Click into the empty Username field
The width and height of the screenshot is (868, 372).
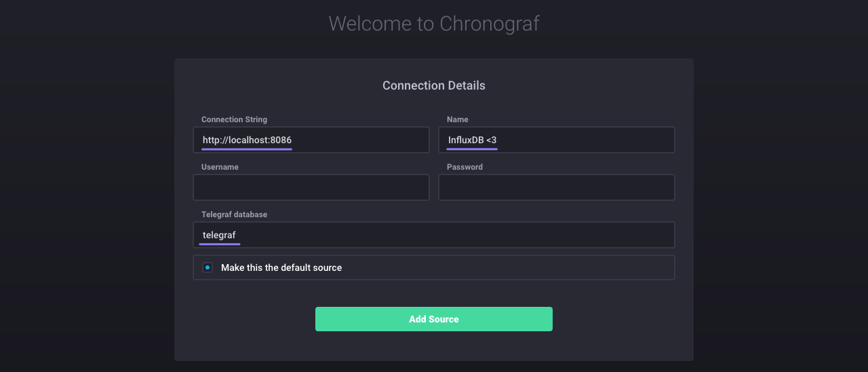[311, 187]
